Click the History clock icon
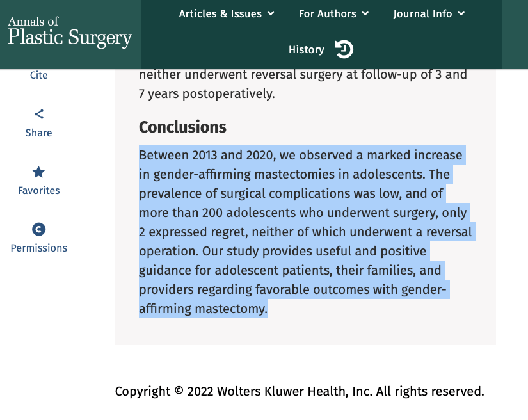 pyautogui.click(x=344, y=49)
